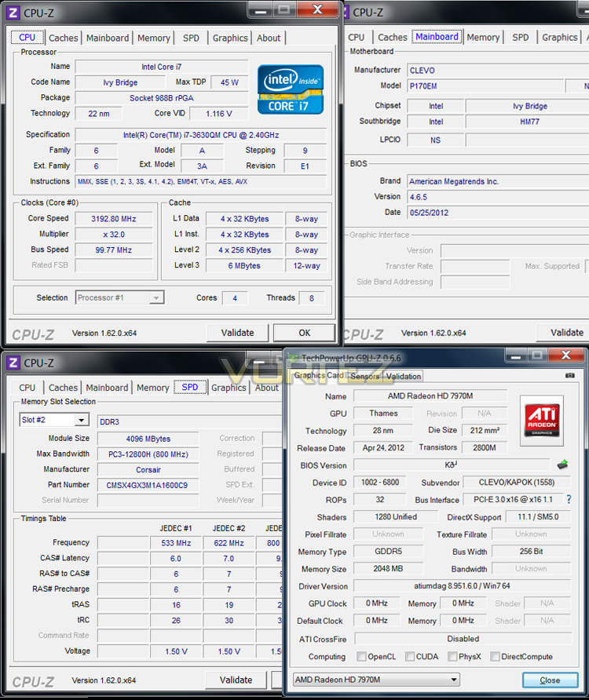Toggle the DirectCompute checkbox

pyautogui.click(x=495, y=656)
